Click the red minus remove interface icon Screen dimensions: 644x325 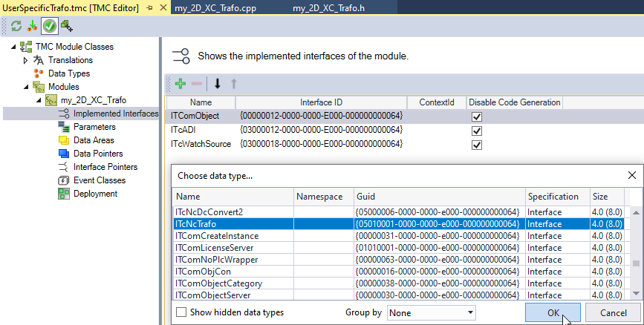197,84
